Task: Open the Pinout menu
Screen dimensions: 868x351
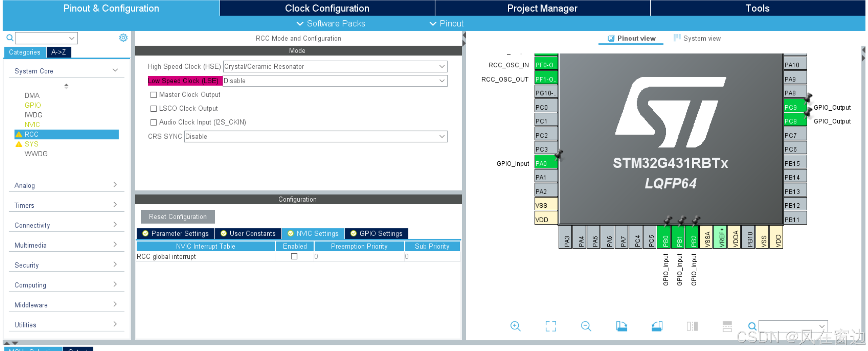Action: (x=446, y=23)
